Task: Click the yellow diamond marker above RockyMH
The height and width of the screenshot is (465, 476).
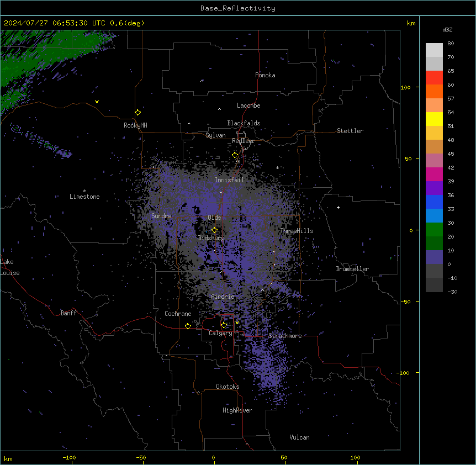Action: click(138, 113)
